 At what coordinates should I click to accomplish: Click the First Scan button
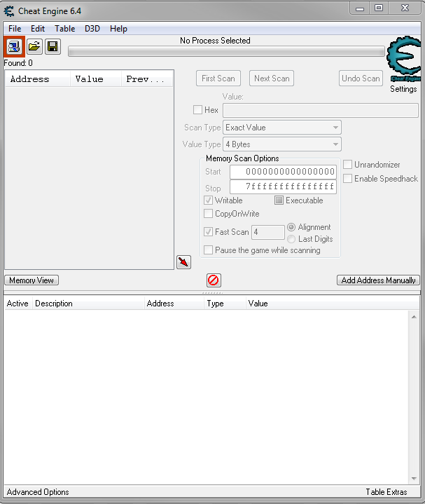[x=218, y=79]
